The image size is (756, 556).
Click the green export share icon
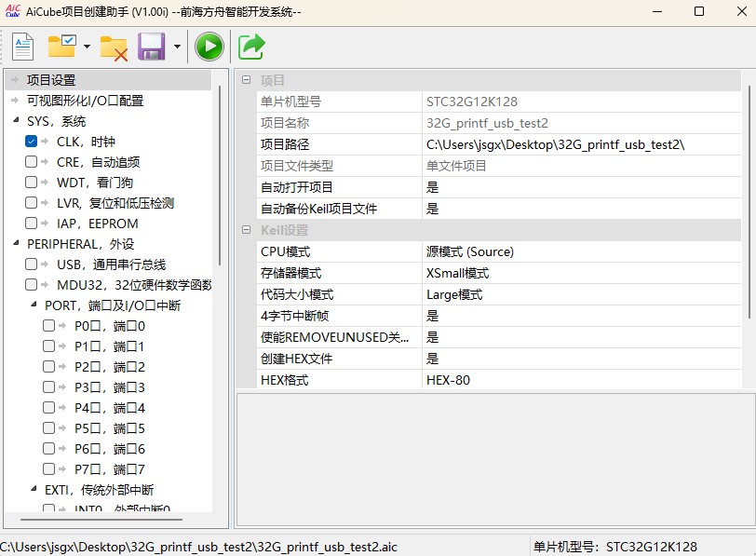coord(251,47)
